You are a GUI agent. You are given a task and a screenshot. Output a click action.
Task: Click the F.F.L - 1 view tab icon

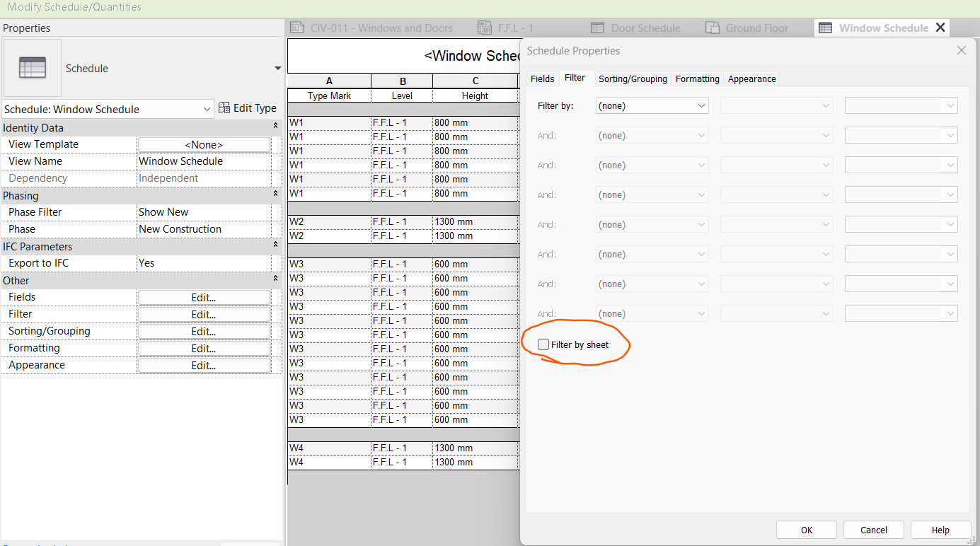485,28
